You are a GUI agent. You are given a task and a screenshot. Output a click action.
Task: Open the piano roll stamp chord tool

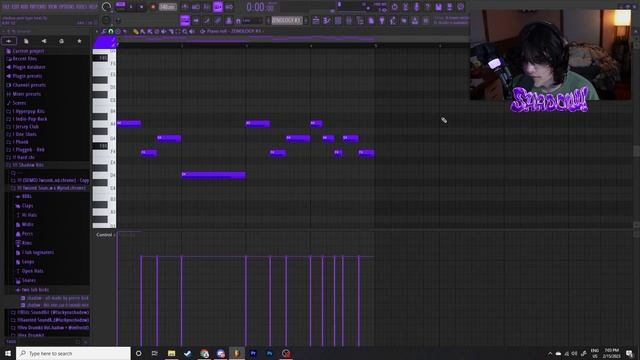118,31
